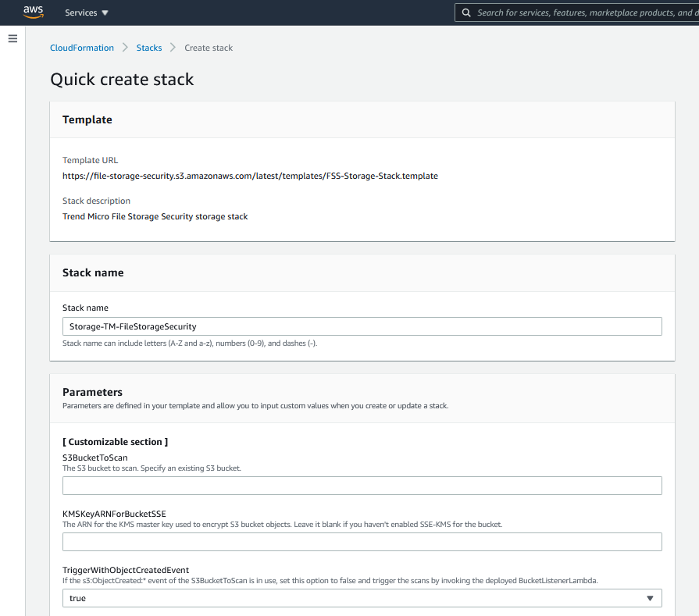Image resolution: width=699 pixels, height=616 pixels.
Task: Click into the Stack name text field
Action: click(x=362, y=326)
